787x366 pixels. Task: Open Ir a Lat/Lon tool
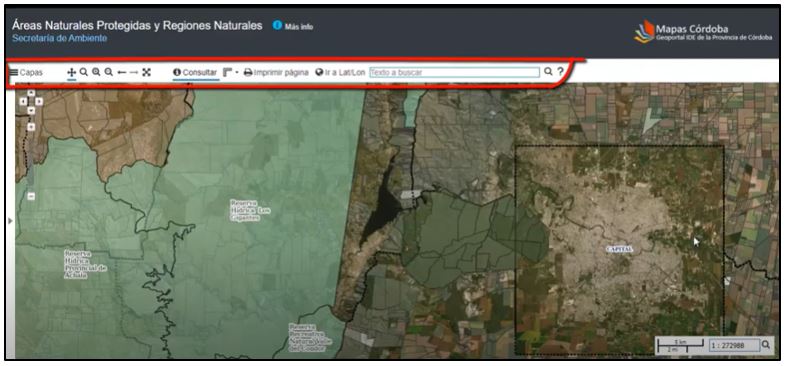(340, 72)
